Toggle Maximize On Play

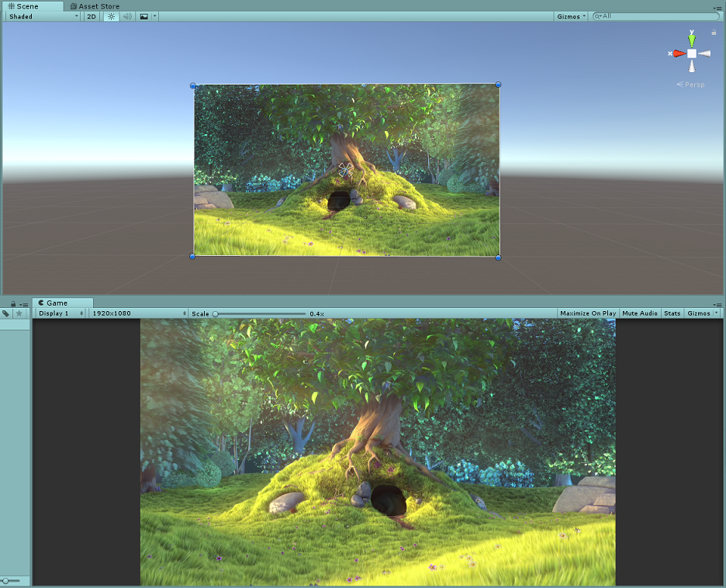coord(588,313)
